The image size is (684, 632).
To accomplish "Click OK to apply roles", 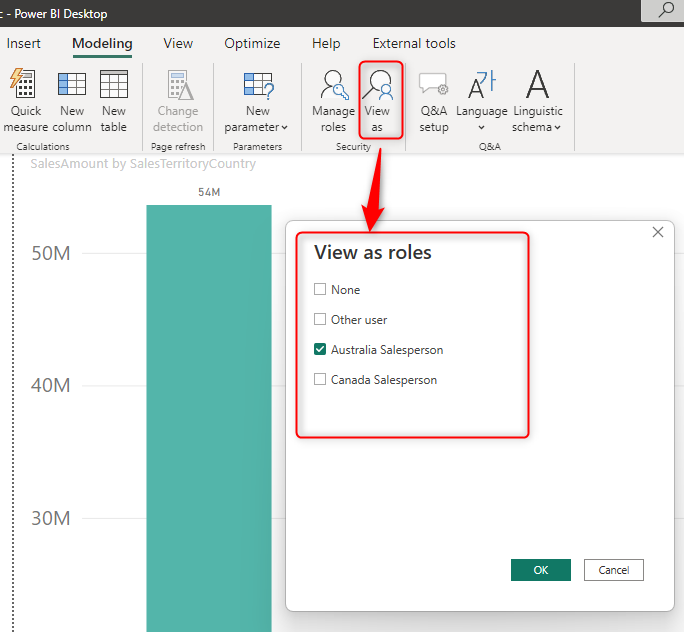I will [x=540, y=570].
